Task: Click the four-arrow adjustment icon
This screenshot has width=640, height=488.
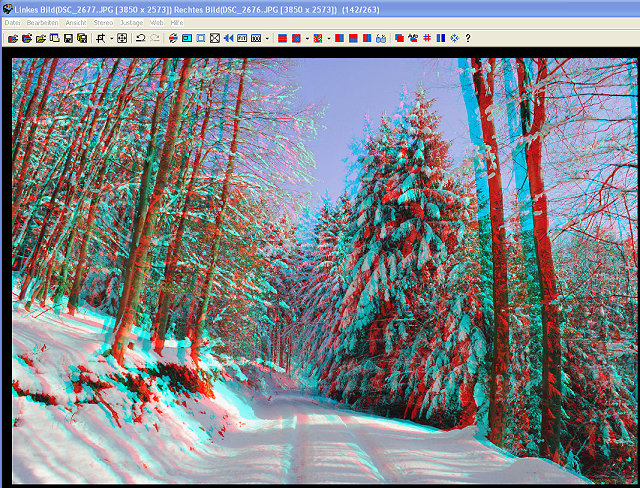Action: (x=122, y=38)
